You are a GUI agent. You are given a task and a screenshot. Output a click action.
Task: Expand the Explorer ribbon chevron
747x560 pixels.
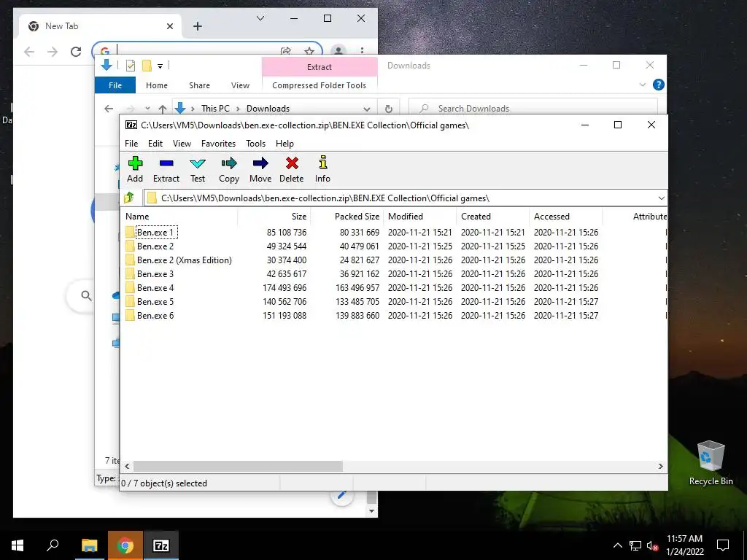(643, 85)
